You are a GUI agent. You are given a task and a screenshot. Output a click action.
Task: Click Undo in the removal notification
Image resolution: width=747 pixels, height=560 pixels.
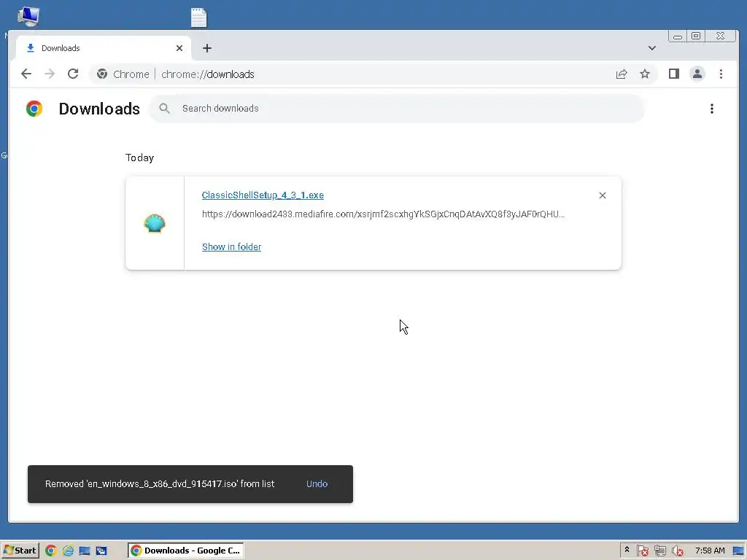point(317,484)
